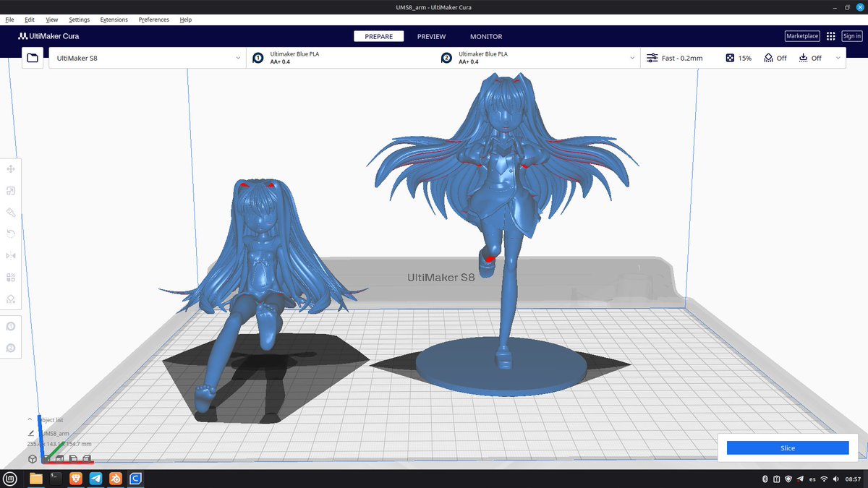Image resolution: width=868 pixels, height=488 pixels.
Task: Open the View menu
Action: click(x=52, y=20)
